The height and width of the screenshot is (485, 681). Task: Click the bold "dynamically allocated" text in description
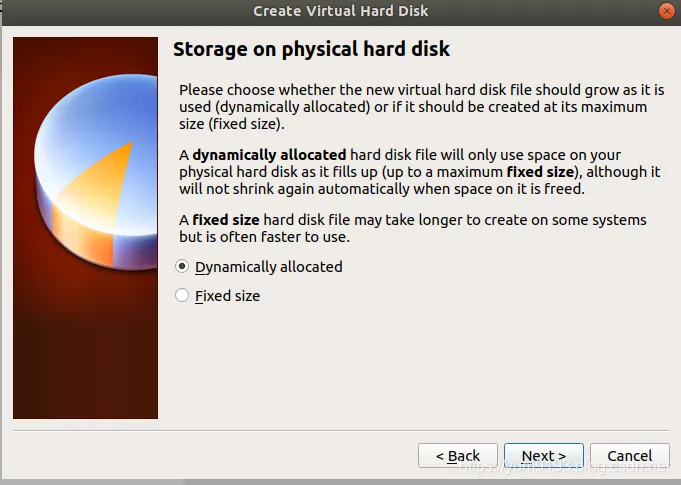[269, 155]
